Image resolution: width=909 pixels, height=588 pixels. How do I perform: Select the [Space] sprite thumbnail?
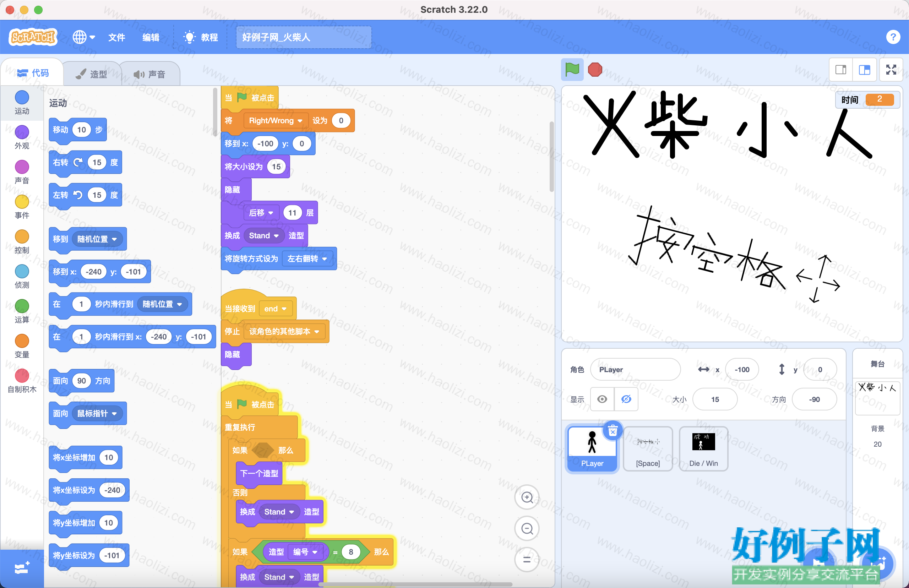648,449
